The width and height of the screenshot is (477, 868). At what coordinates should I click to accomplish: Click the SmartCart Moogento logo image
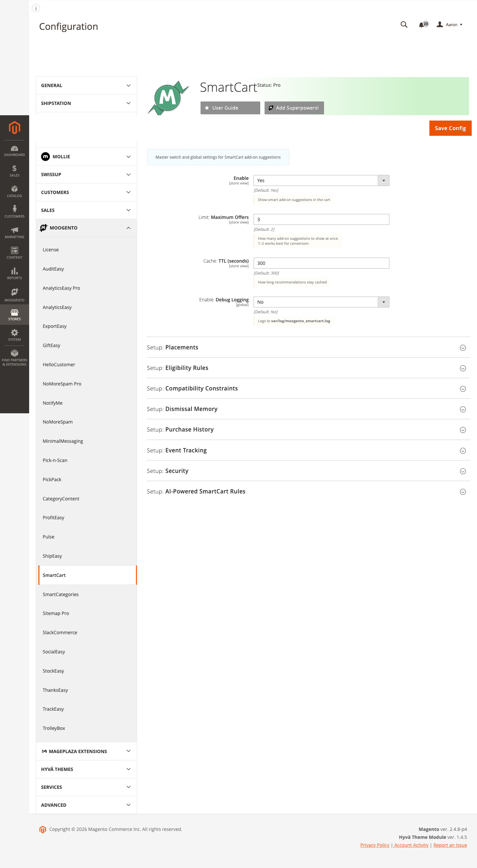(168, 98)
